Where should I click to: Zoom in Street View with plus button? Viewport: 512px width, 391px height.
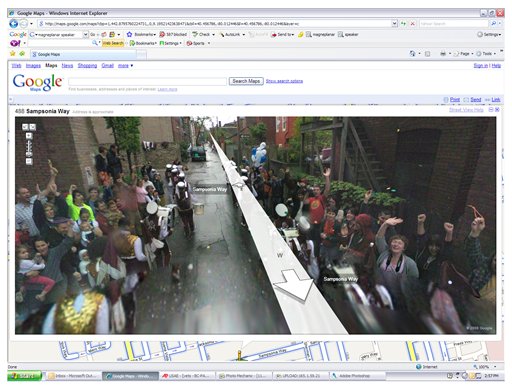click(29, 136)
